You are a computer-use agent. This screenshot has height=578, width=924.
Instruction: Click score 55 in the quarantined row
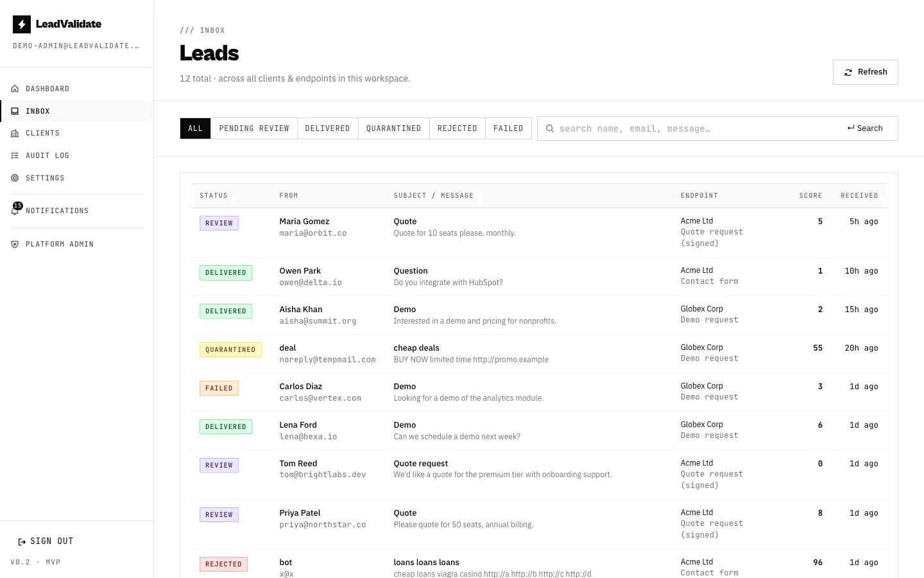point(817,348)
